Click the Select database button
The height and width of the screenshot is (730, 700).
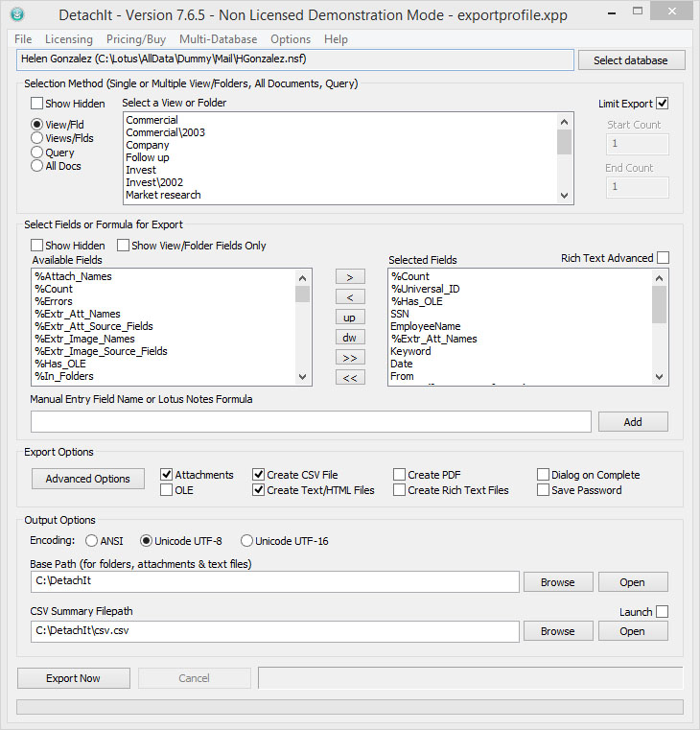point(631,60)
